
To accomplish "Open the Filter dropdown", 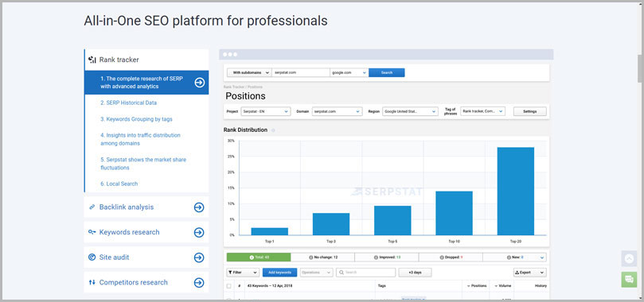I will pos(243,273).
